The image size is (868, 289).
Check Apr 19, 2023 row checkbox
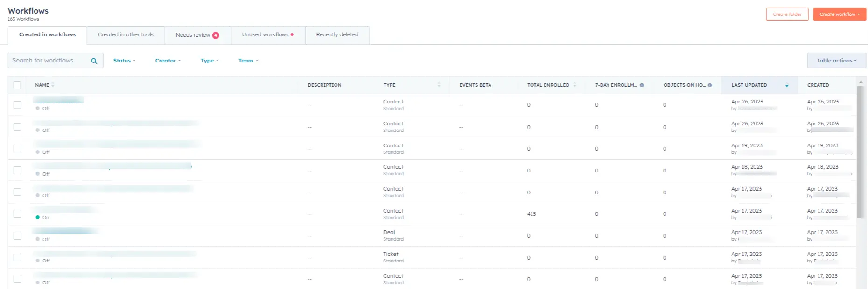[17, 149]
